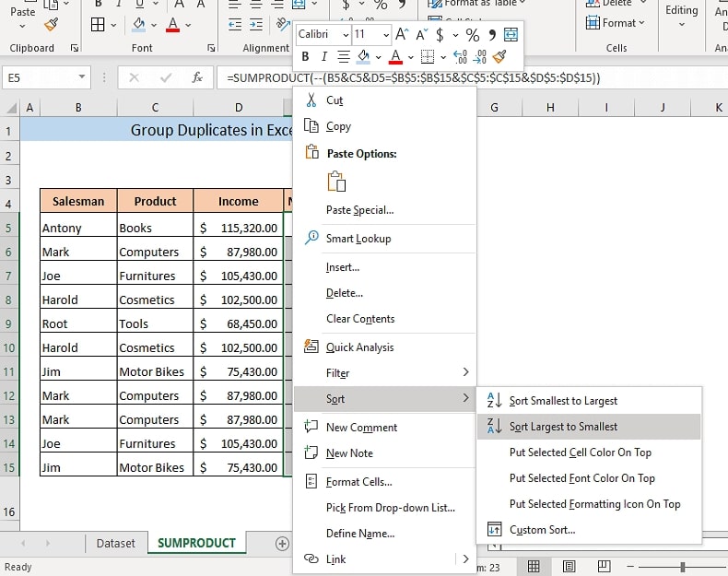Apply mini toolbar Accounting dollar format
The height and width of the screenshot is (576, 728).
tap(440, 34)
